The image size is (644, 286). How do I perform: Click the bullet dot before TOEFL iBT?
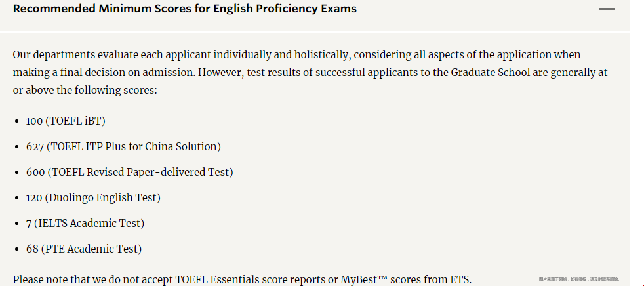pyautogui.click(x=16, y=121)
